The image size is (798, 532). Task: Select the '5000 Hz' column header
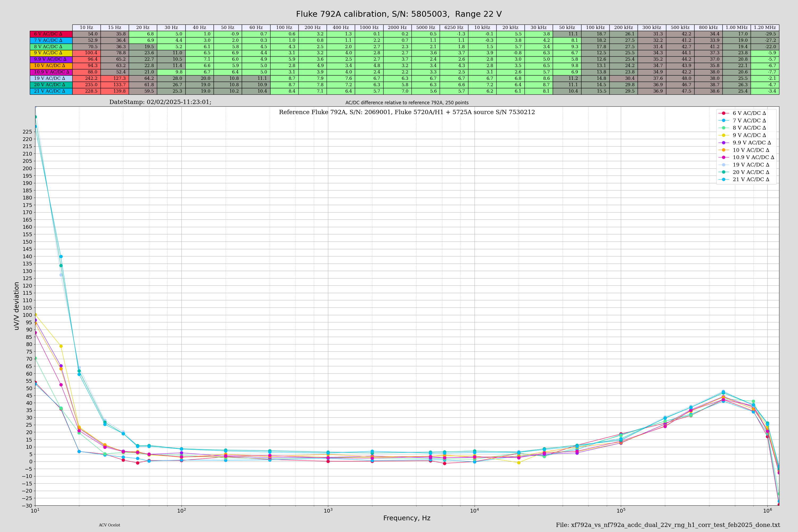point(426,27)
